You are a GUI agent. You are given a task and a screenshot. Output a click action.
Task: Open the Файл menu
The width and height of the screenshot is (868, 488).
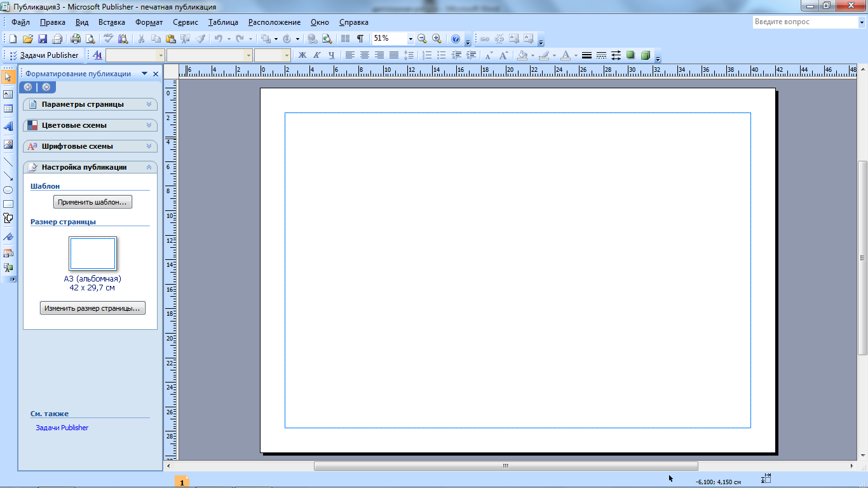coord(20,22)
